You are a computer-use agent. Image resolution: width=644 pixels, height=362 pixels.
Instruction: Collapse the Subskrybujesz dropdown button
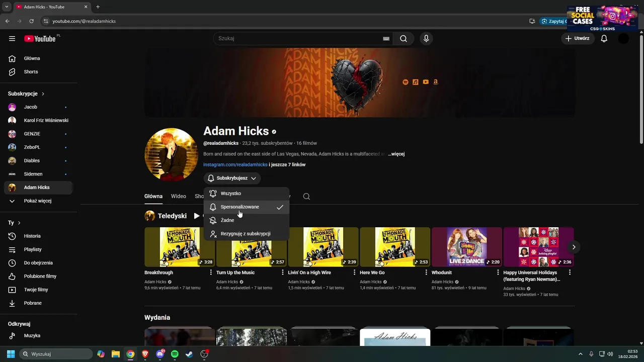(x=232, y=178)
